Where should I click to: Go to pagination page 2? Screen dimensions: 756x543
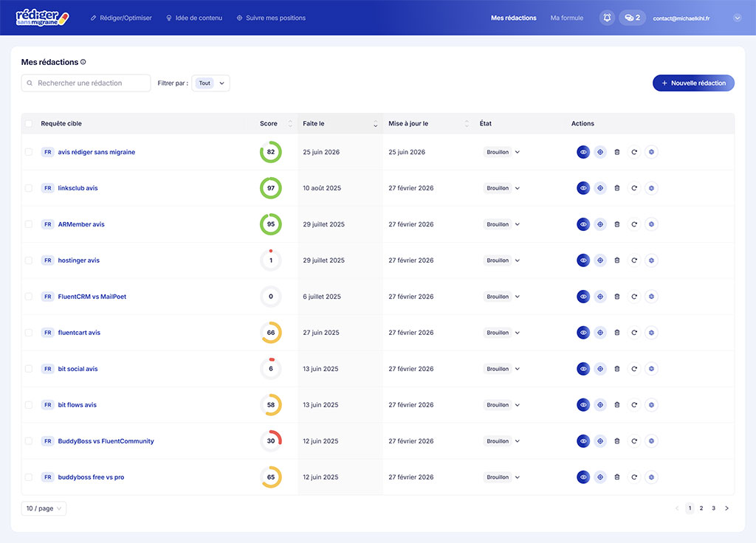pyautogui.click(x=701, y=508)
